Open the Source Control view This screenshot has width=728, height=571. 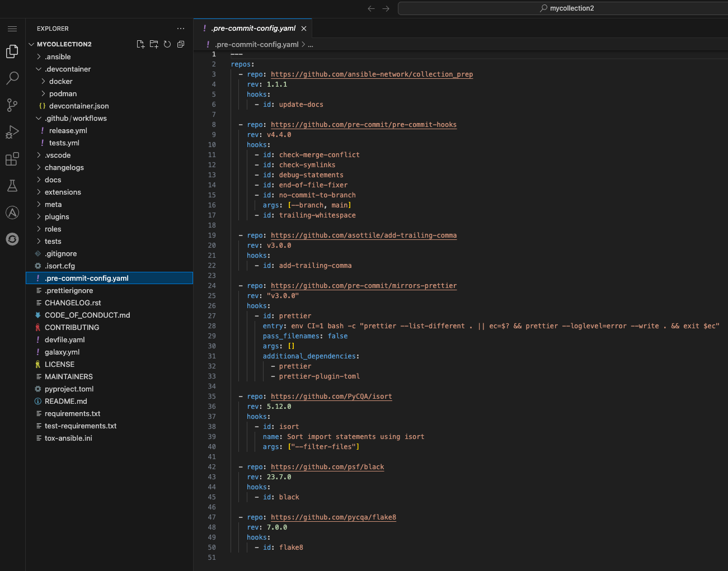(12, 105)
